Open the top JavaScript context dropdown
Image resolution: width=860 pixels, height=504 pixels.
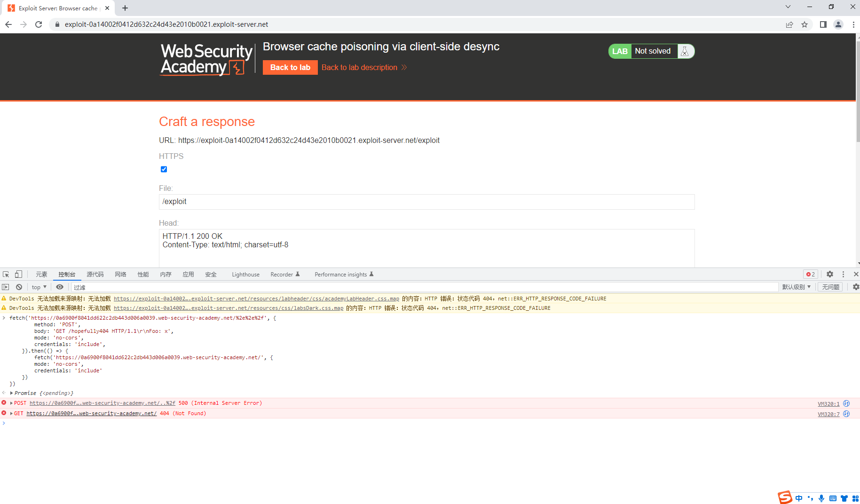[39, 287]
